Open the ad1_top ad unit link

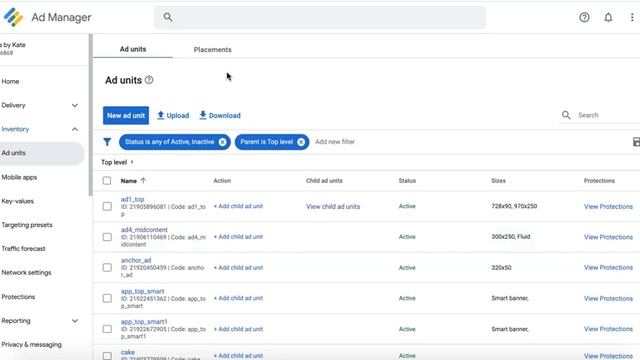[132, 199]
